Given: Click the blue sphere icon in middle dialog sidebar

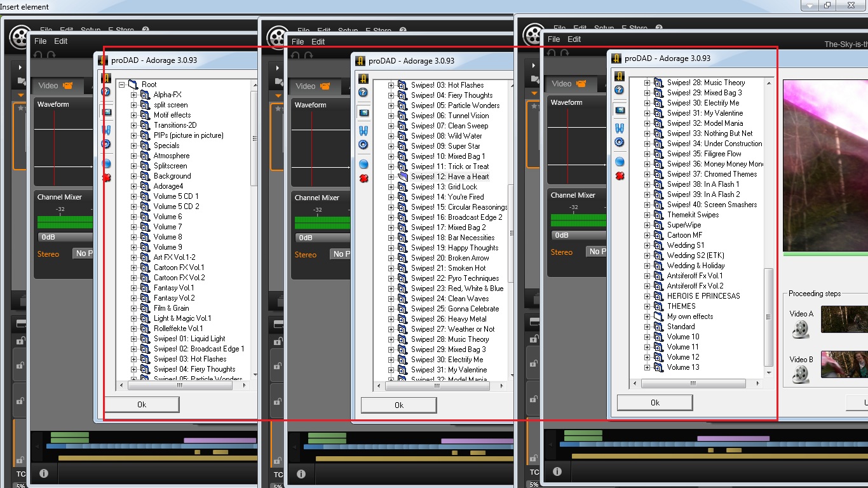Looking at the screenshot, I should [363, 165].
